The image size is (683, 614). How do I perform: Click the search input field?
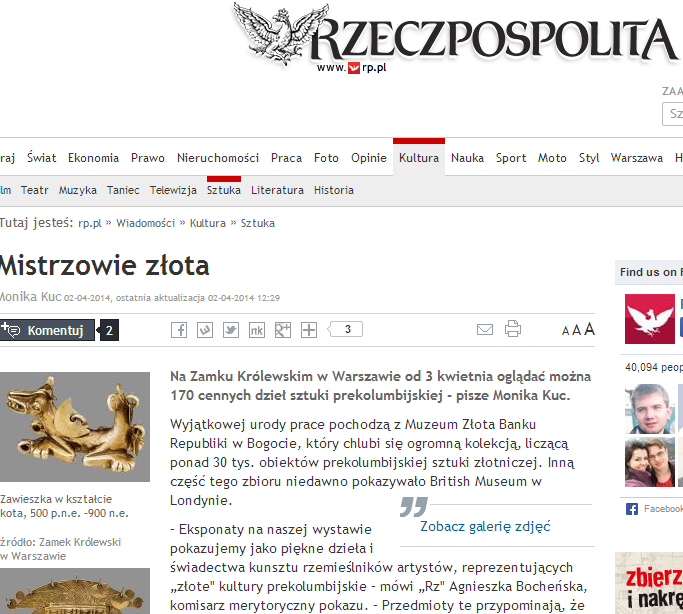[x=673, y=114]
